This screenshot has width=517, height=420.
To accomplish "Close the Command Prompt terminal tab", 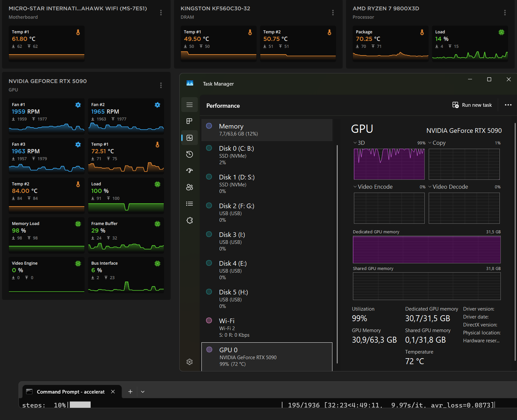I will click(x=113, y=392).
